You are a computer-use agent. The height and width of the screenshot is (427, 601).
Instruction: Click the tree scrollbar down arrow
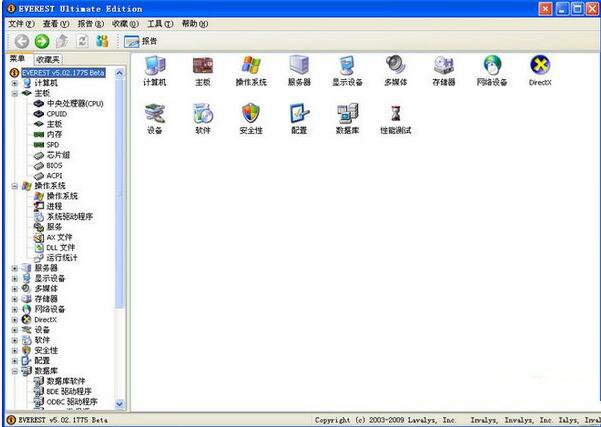(x=120, y=404)
